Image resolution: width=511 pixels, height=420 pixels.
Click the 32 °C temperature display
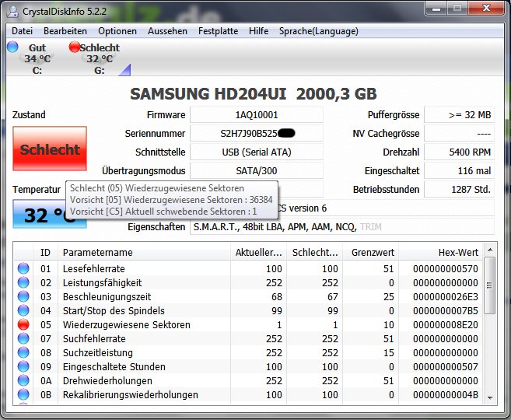tap(50, 214)
